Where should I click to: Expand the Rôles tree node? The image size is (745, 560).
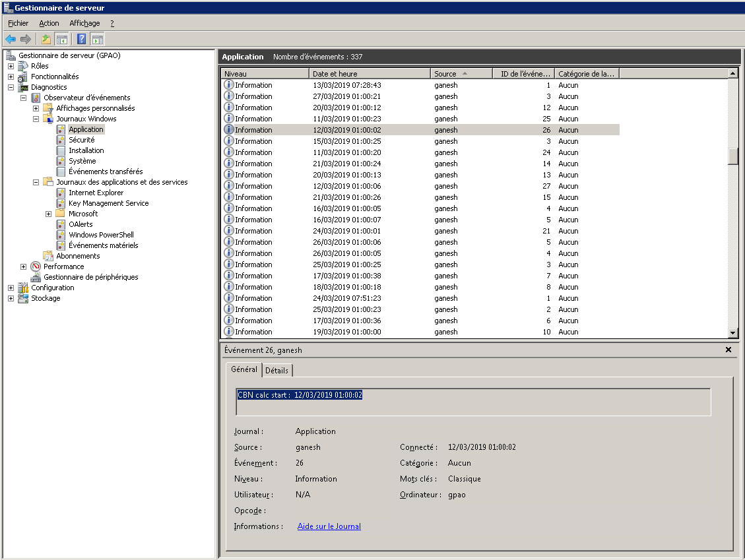tap(11, 66)
